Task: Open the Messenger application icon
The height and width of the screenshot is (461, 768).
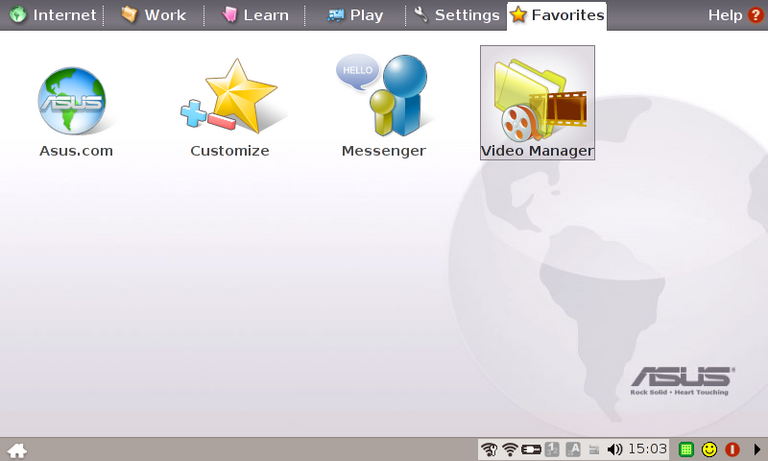Action: coord(384,106)
